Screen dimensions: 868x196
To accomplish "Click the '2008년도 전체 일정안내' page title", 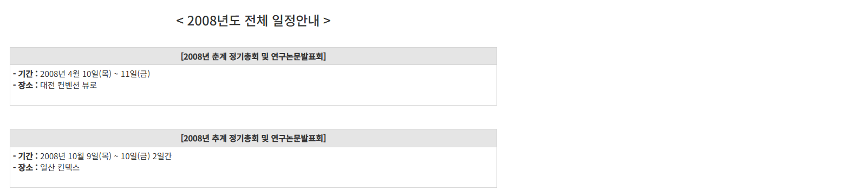I will 253,21.
